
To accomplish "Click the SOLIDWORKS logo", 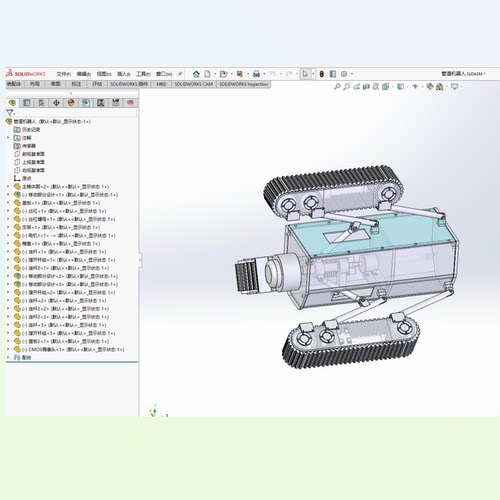I will coord(26,74).
